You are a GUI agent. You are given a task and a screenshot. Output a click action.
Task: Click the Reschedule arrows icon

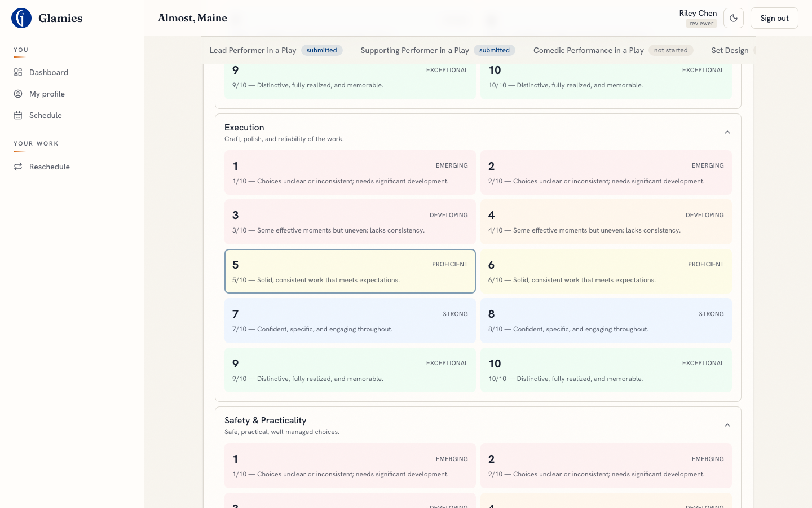click(x=18, y=167)
